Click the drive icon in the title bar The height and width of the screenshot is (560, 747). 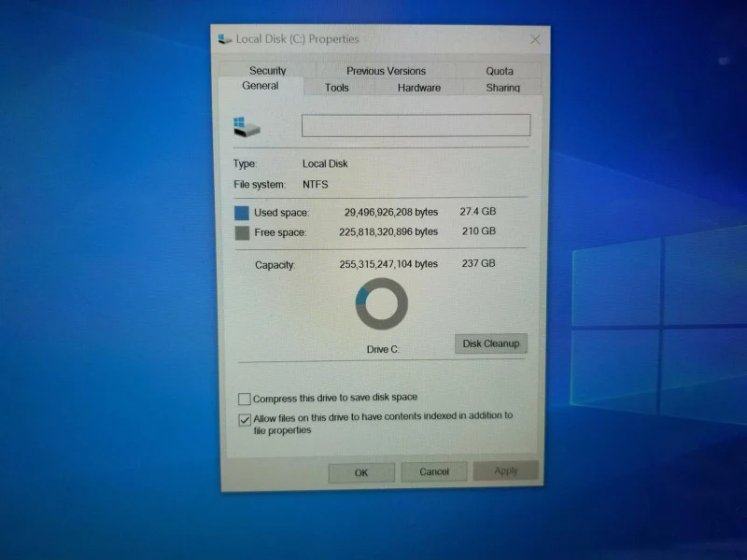(224, 39)
